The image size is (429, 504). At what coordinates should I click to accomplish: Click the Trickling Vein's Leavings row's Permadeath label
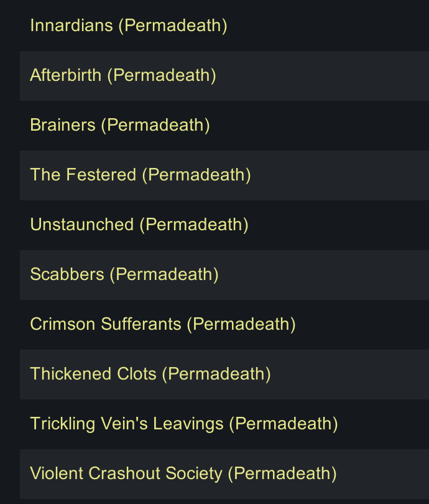coord(284,424)
